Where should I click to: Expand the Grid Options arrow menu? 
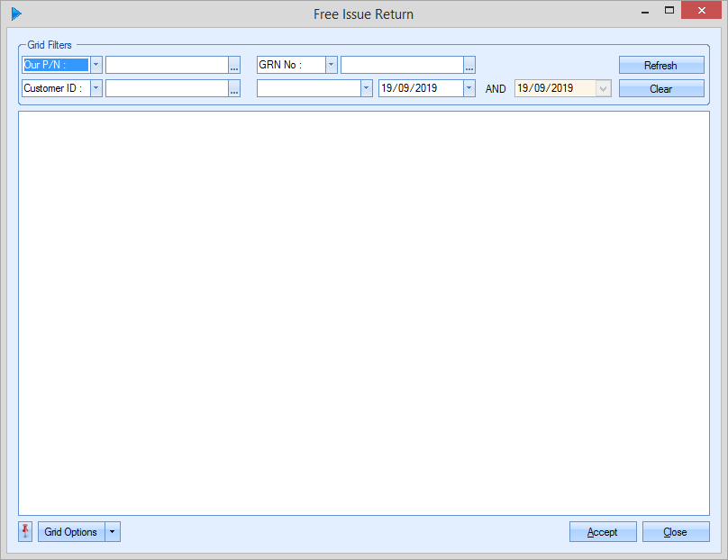click(x=113, y=532)
